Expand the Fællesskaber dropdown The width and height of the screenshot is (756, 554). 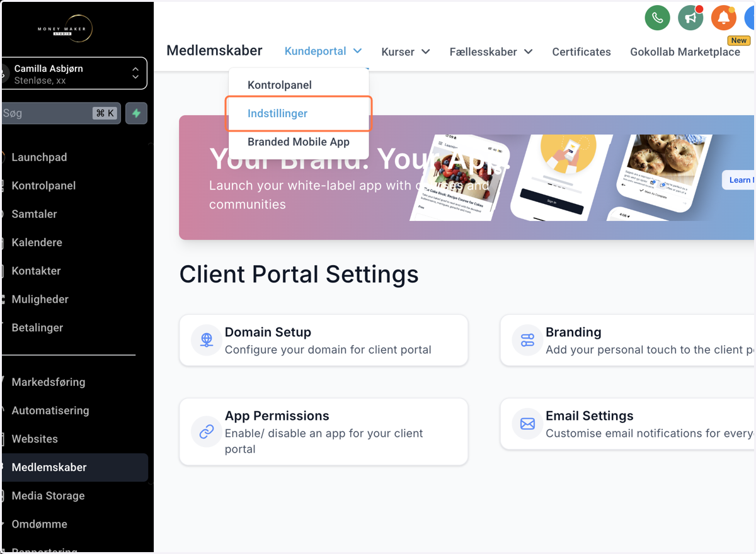tap(491, 52)
